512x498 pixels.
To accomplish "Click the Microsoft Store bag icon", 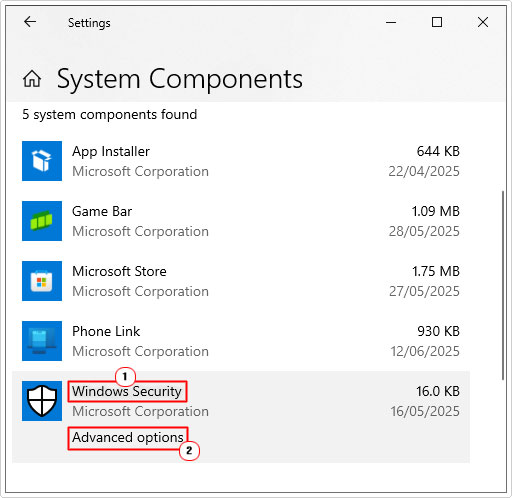I will 42,281.
